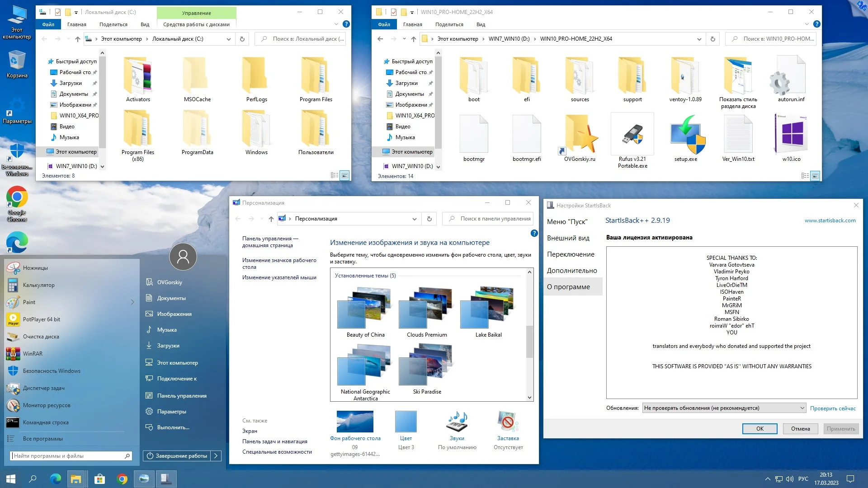Screen dimensions: 868x488
Task: Click www.startisback.com link
Action: (x=830, y=221)
